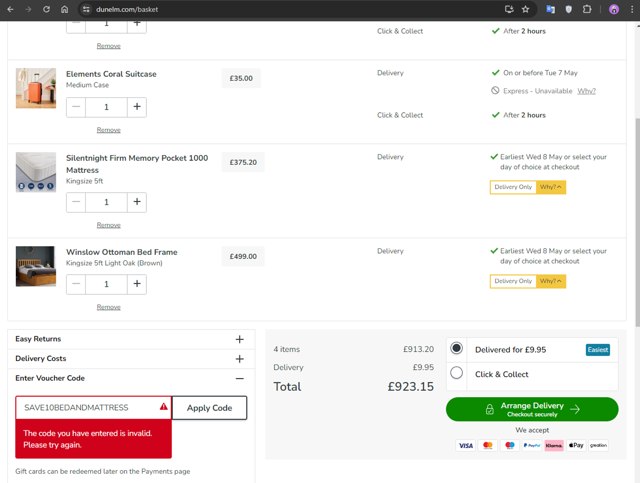The width and height of the screenshot is (640, 483).
Task: Click the Elements Coral Suitcase thumbnail
Action: pyautogui.click(x=36, y=88)
